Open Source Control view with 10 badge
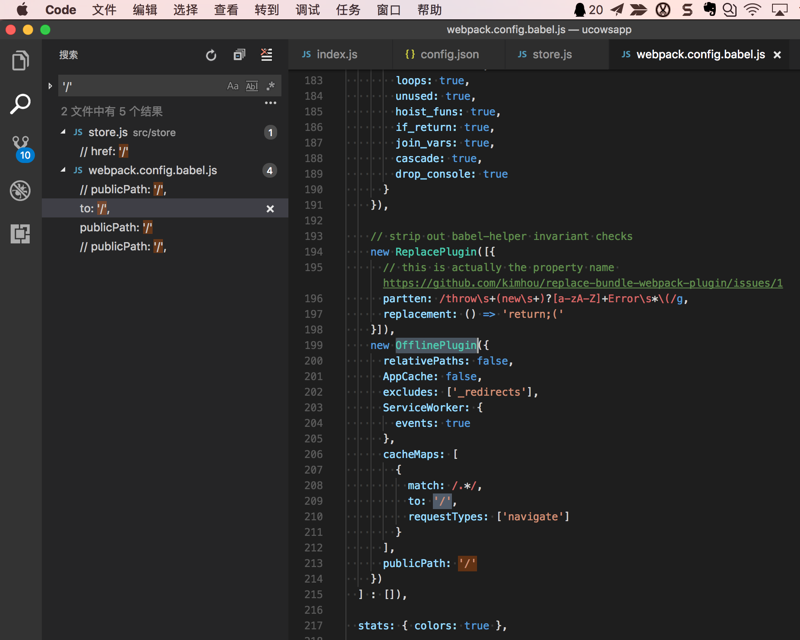The image size is (800, 640). point(20,147)
